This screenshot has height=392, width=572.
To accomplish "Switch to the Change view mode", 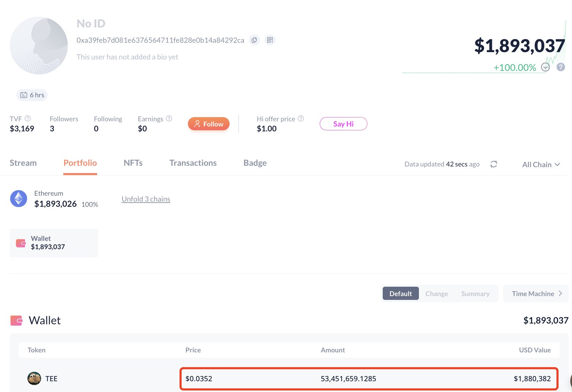I will pyautogui.click(x=437, y=294).
